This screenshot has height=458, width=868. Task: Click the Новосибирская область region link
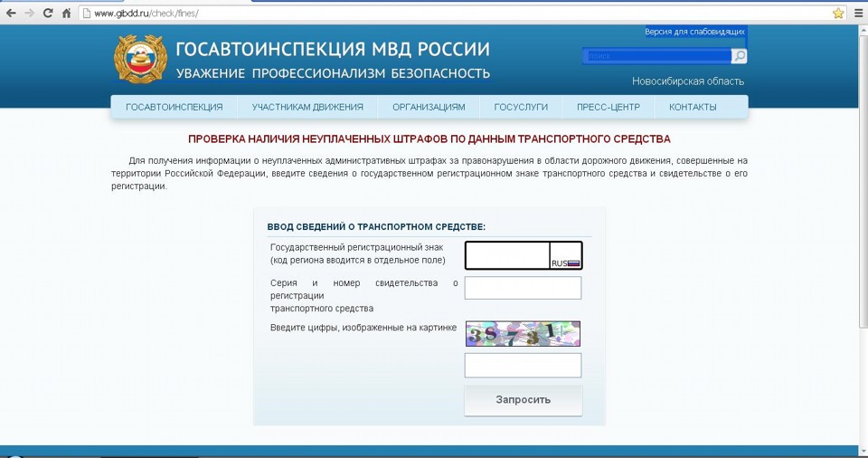[688, 81]
